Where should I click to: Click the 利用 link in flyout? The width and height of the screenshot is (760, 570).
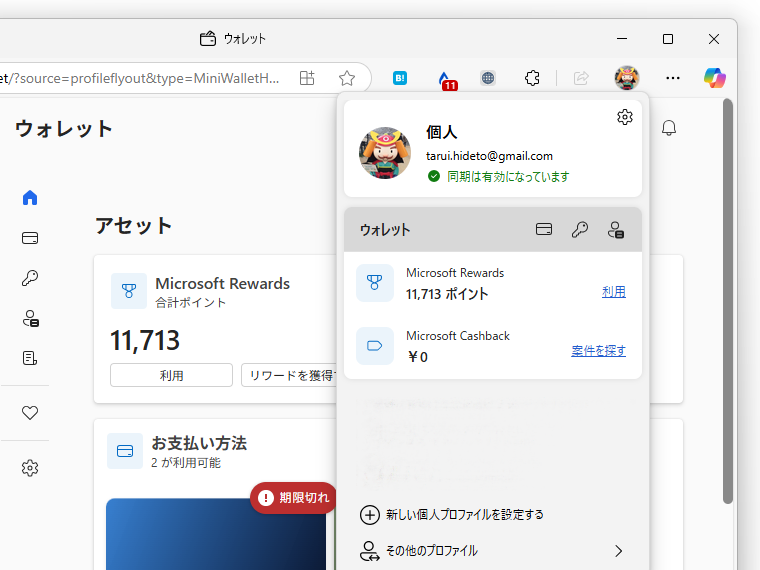[614, 292]
